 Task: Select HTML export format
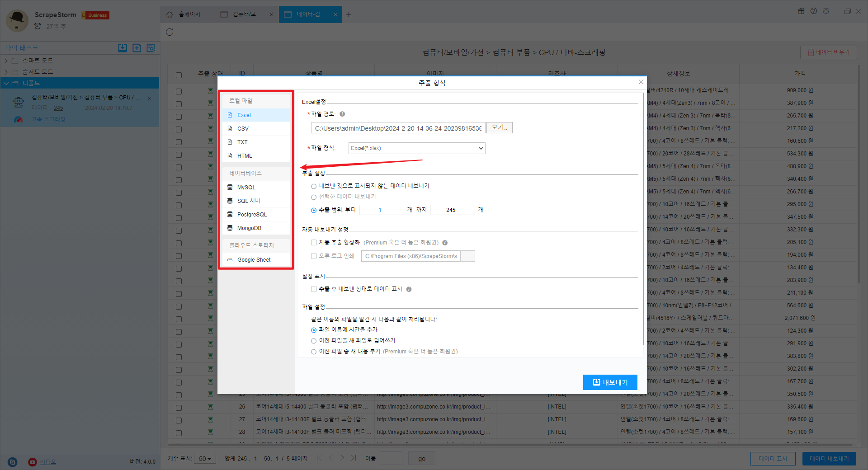[x=256, y=156]
